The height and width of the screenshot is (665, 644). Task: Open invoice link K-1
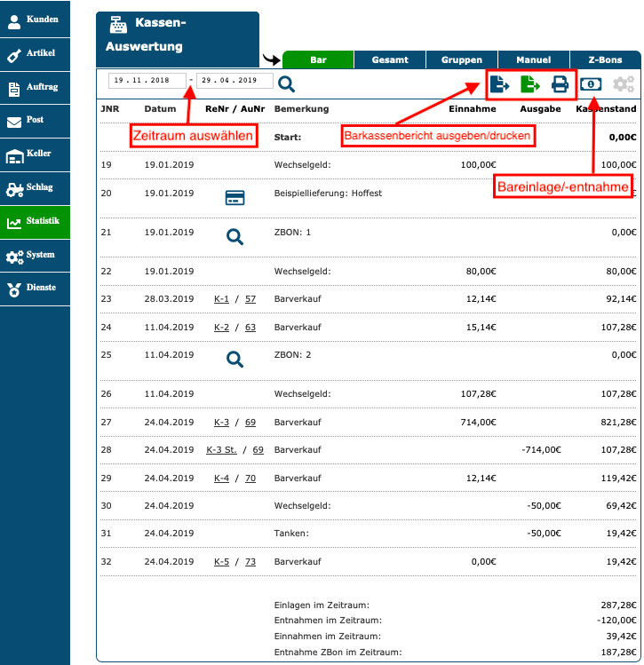tap(221, 299)
